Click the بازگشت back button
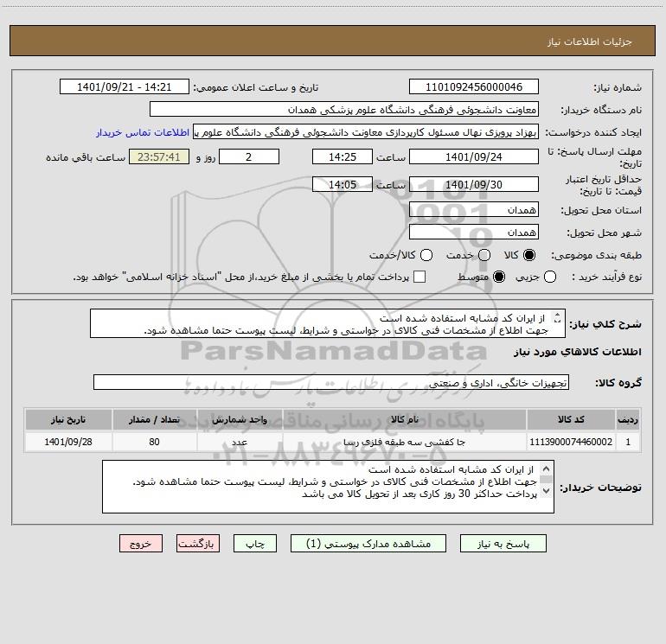 coord(198,544)
